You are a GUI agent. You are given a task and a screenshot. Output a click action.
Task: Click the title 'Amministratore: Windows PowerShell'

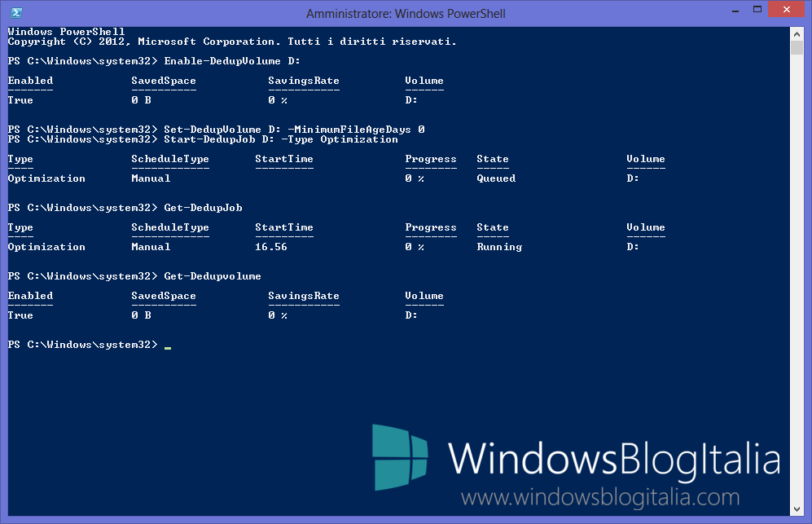point(406,14)
